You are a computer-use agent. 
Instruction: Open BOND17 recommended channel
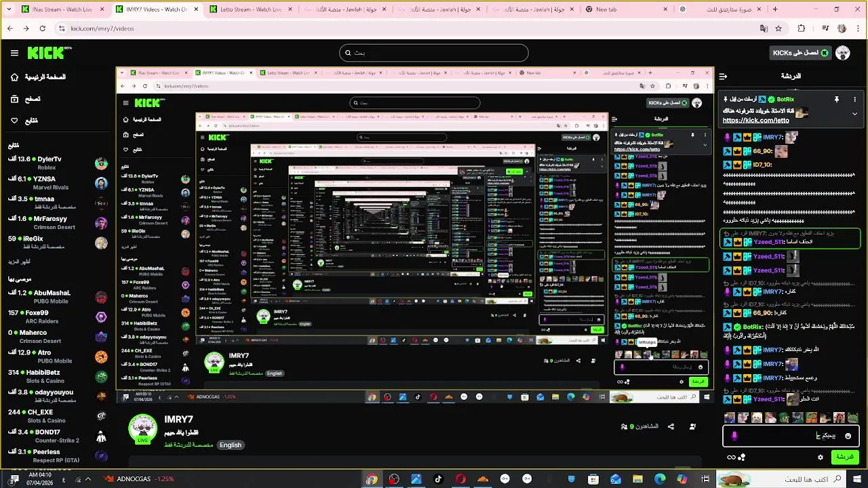(58, 436)
